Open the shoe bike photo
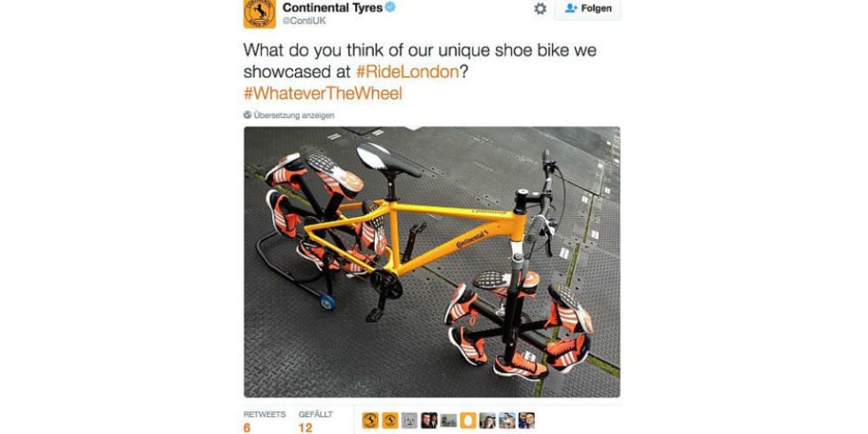 coord(432,262)
